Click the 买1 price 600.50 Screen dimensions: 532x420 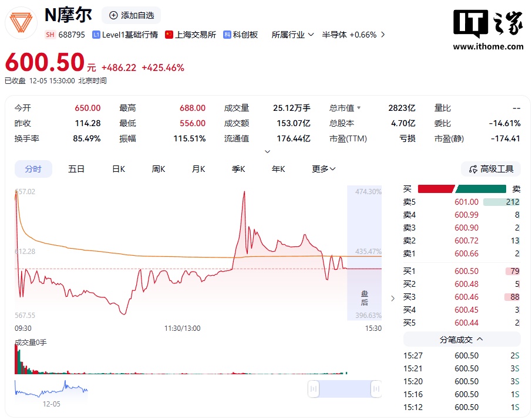(466, 271)
